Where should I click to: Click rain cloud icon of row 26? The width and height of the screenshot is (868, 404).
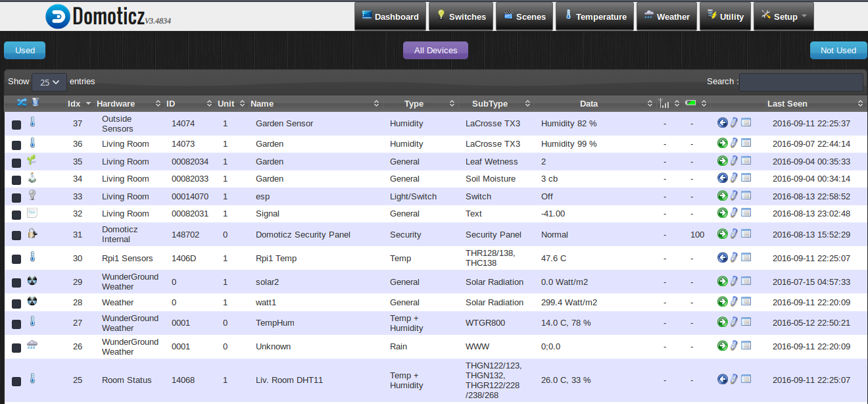pyautogui.click(x=32, y=345)
